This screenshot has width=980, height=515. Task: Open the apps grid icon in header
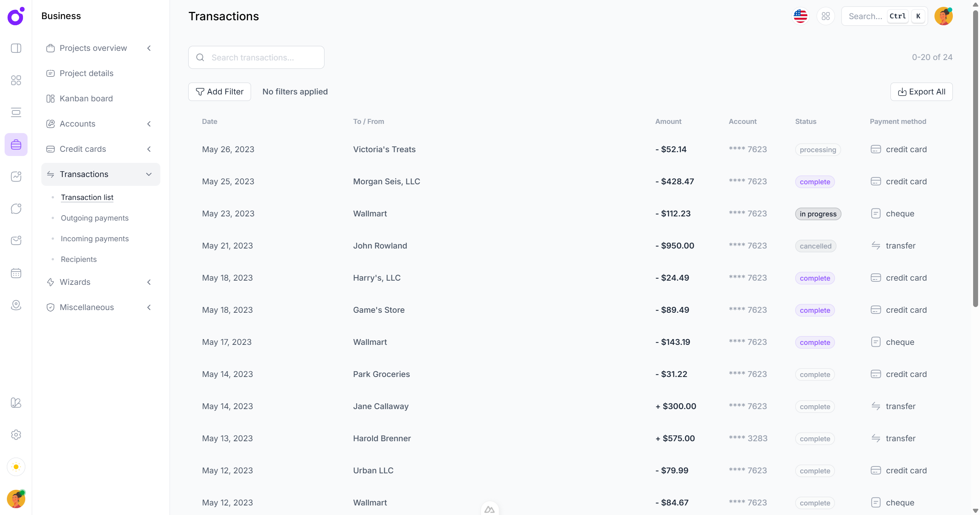(825, 16)
